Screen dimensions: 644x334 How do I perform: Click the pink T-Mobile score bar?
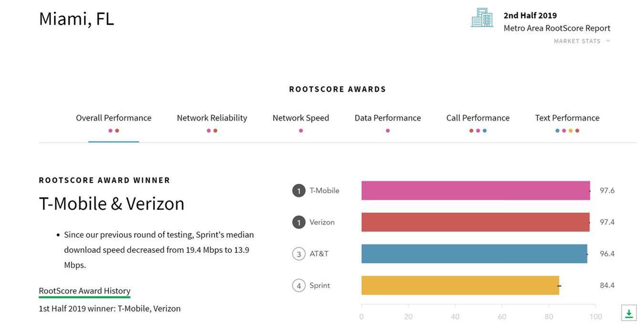click(x=475, y=191)
